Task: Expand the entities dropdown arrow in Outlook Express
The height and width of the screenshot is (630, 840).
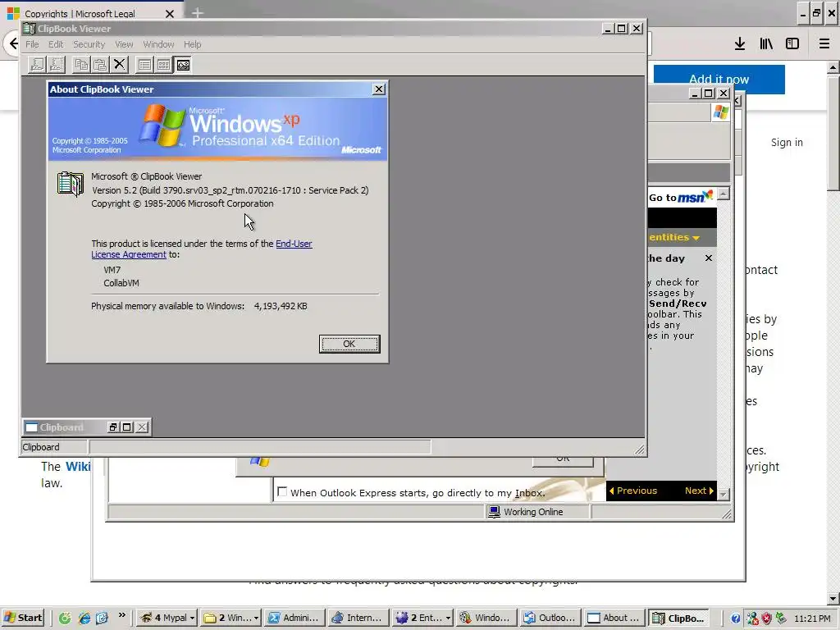Action: coord(696,238)
